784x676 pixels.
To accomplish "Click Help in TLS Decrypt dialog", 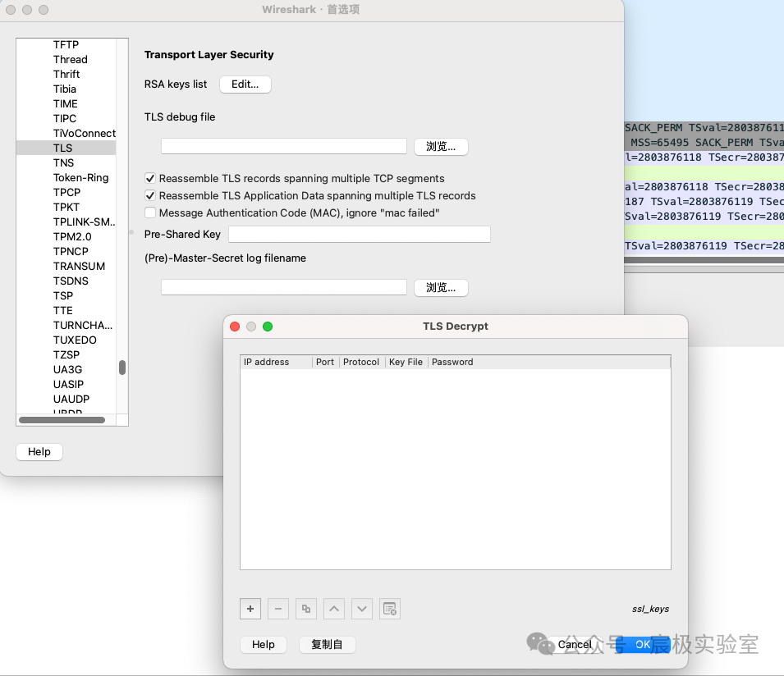I will (264, 645).
